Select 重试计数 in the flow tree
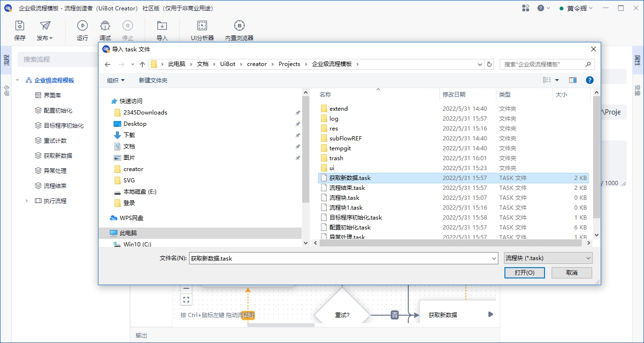 point(55,140)
